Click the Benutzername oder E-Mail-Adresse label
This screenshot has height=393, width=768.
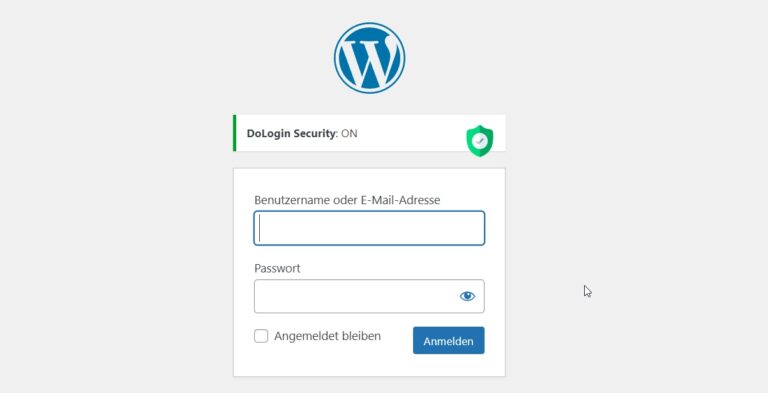pyautogui.click(x=347, y=200)
